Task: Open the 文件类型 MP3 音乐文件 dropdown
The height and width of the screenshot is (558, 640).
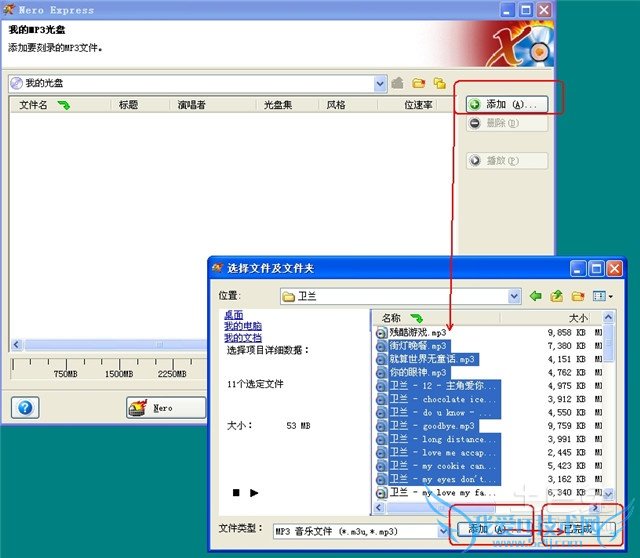Action: point(443,531)
